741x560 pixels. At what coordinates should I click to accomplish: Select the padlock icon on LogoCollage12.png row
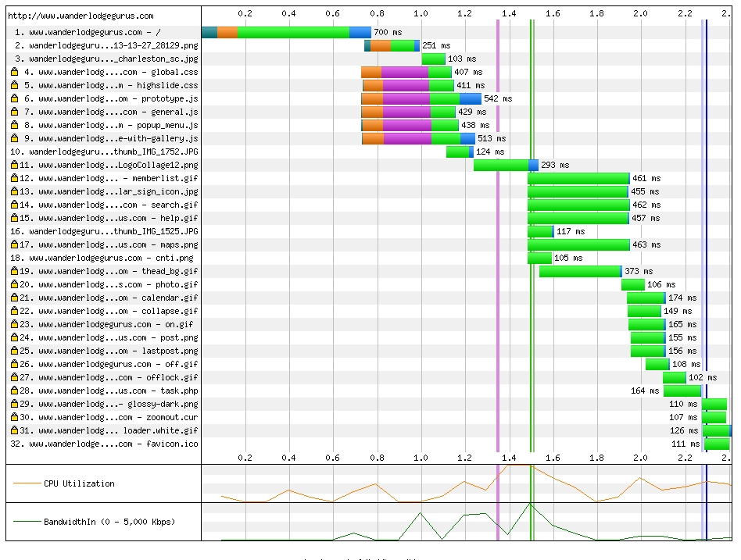click(x=14, y=165)
